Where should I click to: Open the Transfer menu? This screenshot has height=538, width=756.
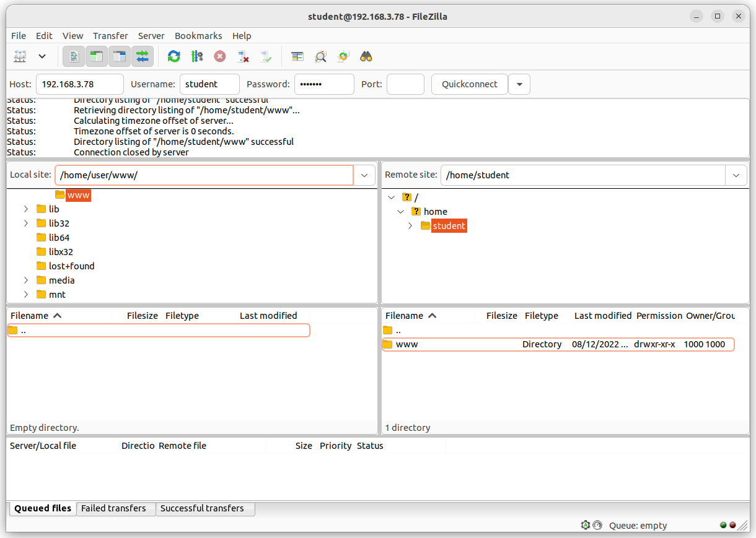[110, 35]
